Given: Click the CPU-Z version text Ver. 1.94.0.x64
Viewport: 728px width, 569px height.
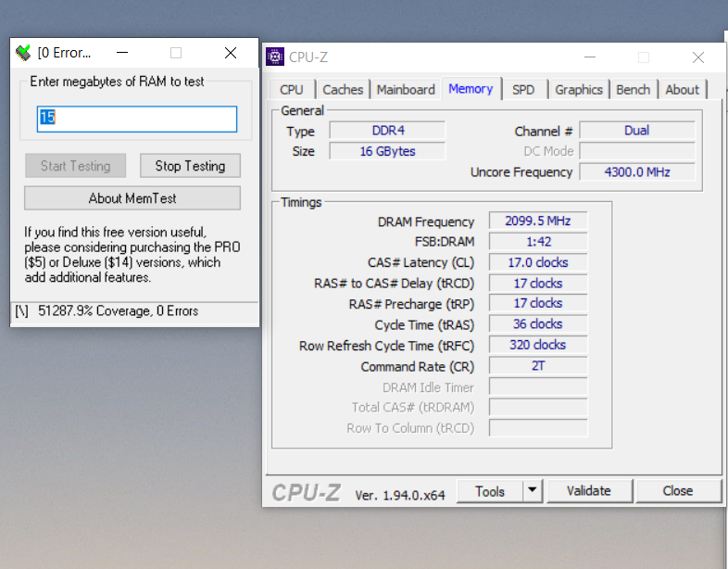Looking at the screenshot, I should click(400, 496).
